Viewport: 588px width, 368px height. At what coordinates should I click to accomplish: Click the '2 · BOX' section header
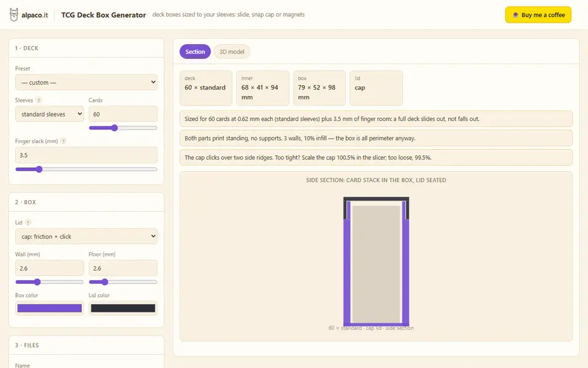coord(26,202)
